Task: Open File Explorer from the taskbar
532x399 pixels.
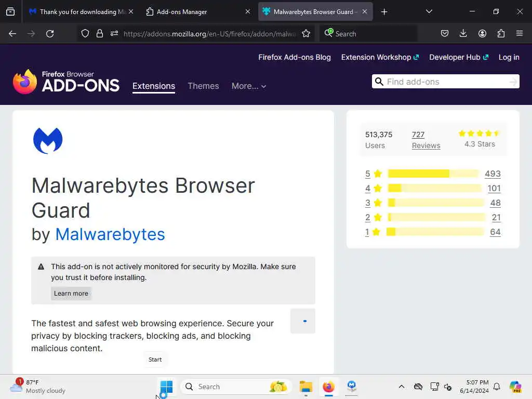Action: (305, 387)
